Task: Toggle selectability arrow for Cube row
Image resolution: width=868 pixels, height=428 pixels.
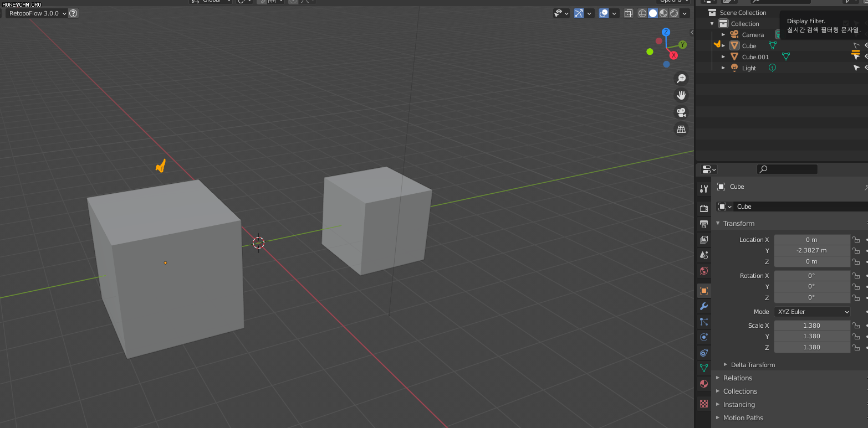Action: tap(856, 45)
